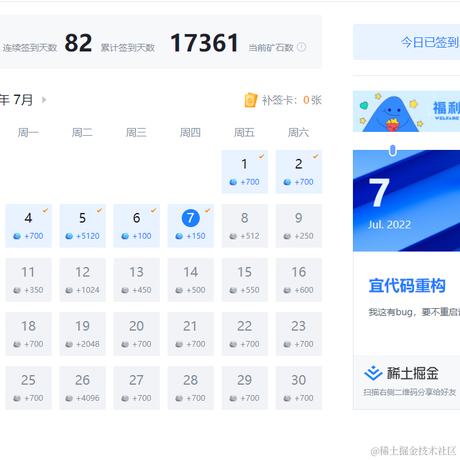Go to next month using the arrow
Image resolution: width=460 pixels, height=460 pixels.
coord(44,100)
